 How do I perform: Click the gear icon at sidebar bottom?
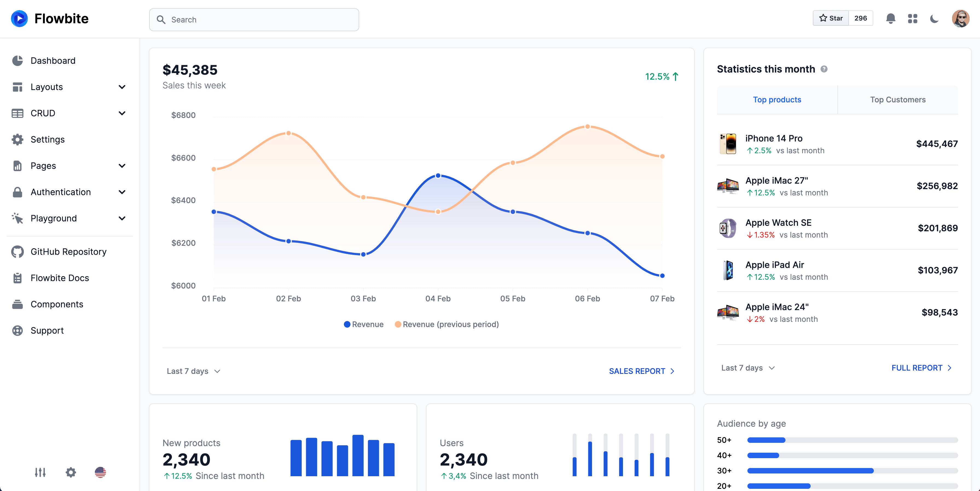(x=71, y=472)
